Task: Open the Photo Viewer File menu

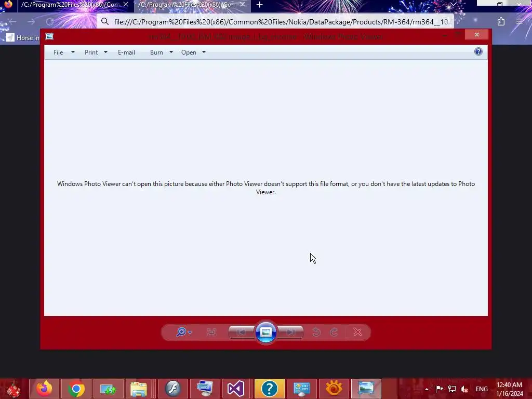Action: pos(58,52)
